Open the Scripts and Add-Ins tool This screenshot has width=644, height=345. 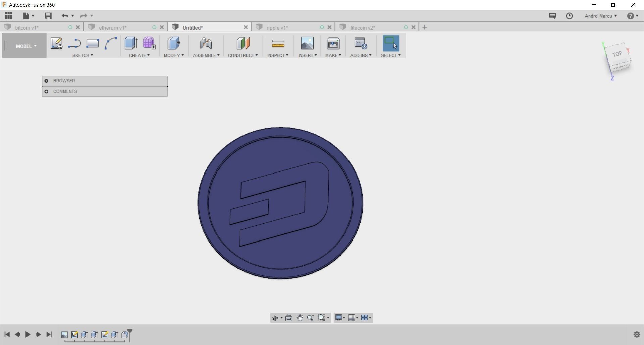click(x=361, y=43)
